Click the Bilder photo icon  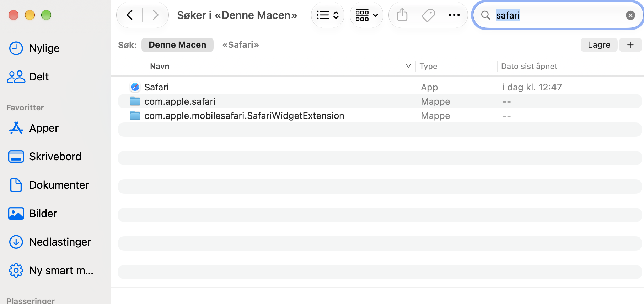click(16, 214)
